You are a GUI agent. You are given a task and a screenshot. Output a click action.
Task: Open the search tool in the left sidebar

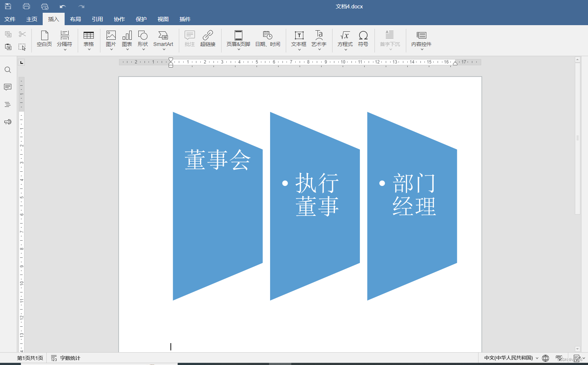pos(8,70)
